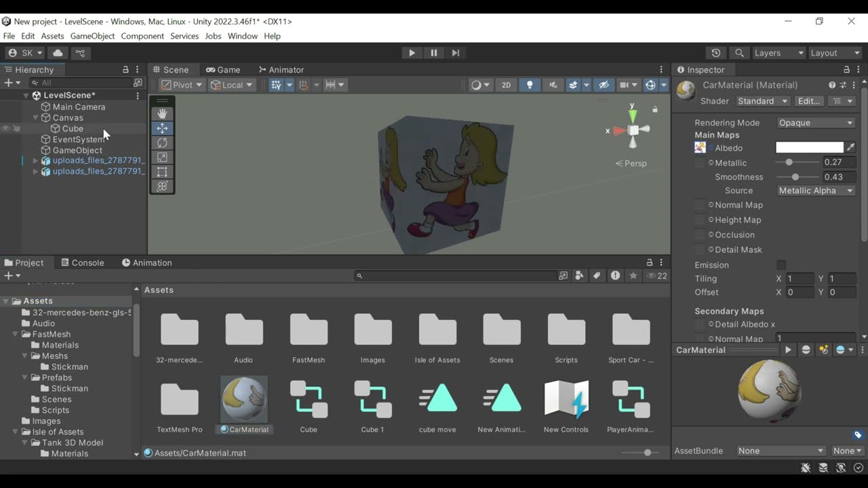Viewport: 868px width, 488px height.
Task: Switch to the Animation tab
Action: (146, 263)
